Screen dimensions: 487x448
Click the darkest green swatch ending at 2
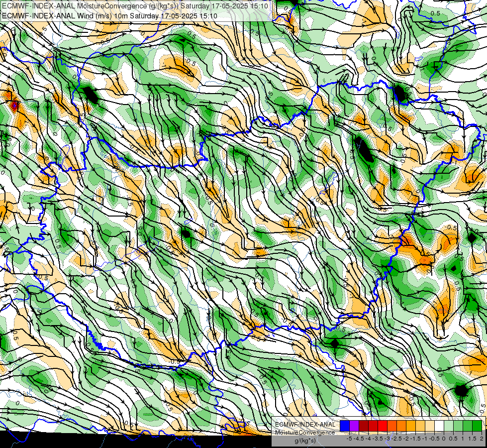477,426
